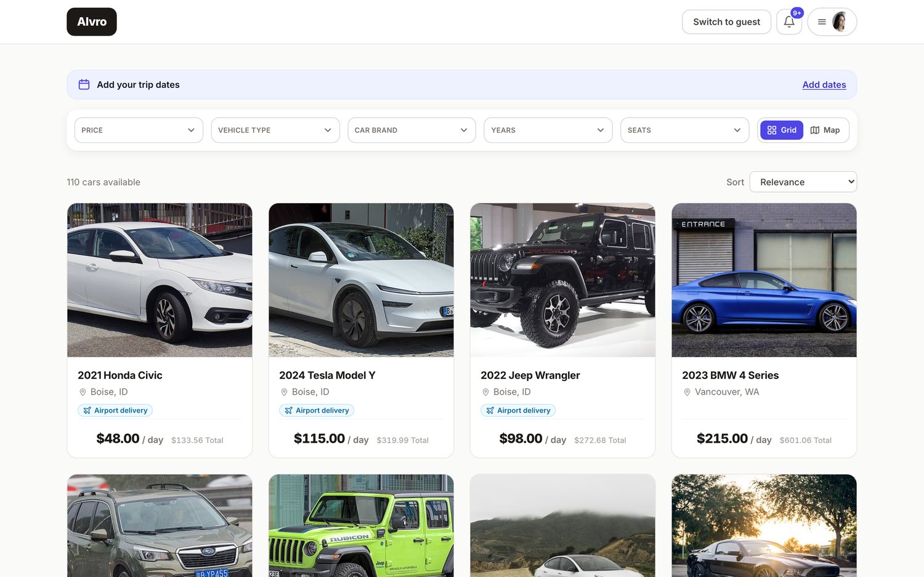Image resolution: width=924 pixels, height=577 pixels.
Task: Click the $133.56 Total text
Action: coord(197,440)
